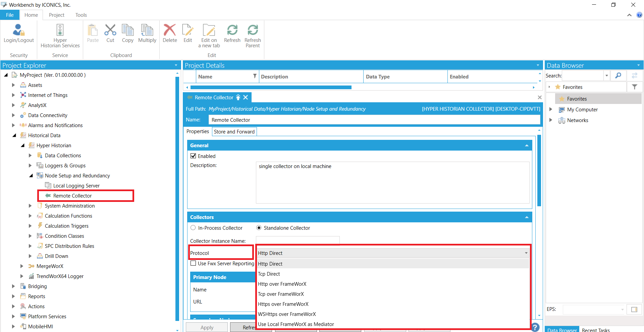The height and width of the screenshot is (332, 644).
Task: Click the circular help icon at bottom
Action: tap(535, 327)
